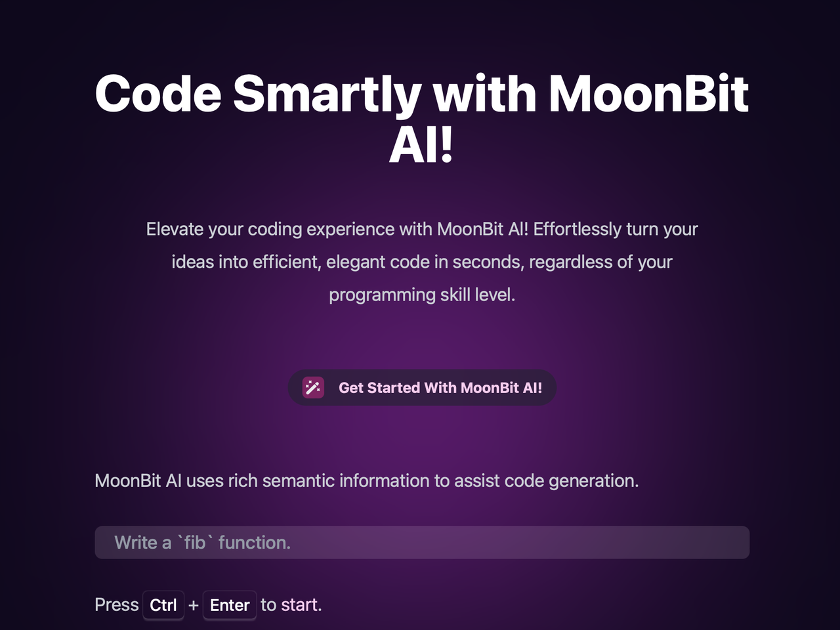Click the MoonBit AI uses rich semantic sentence
Viewport: 840px width, 630px height.
pyautogui.click(x=367, y=481)
